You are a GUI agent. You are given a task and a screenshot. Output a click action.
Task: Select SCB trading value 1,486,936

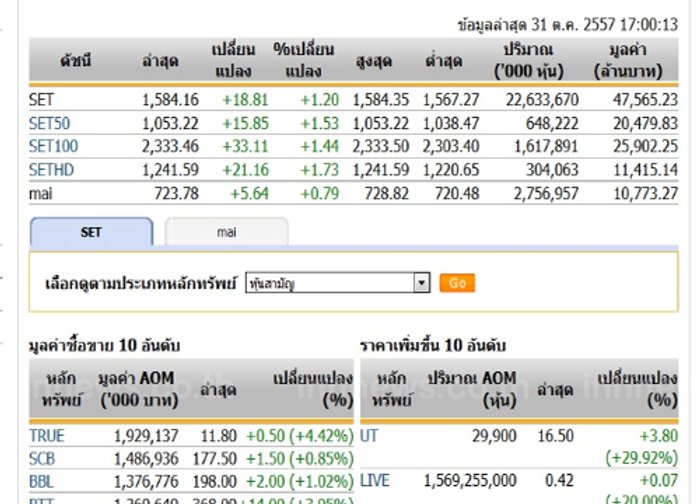[x=146, y=459]
